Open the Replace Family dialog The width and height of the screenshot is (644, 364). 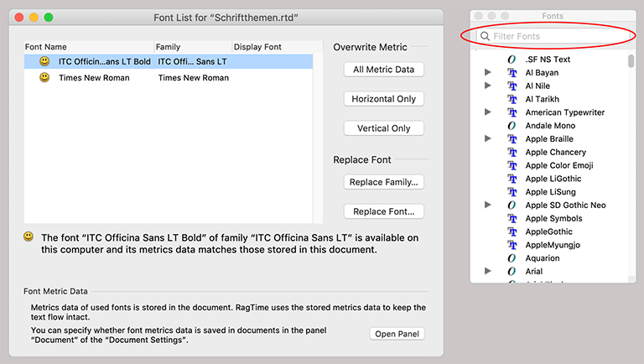[x=384, y=182]
